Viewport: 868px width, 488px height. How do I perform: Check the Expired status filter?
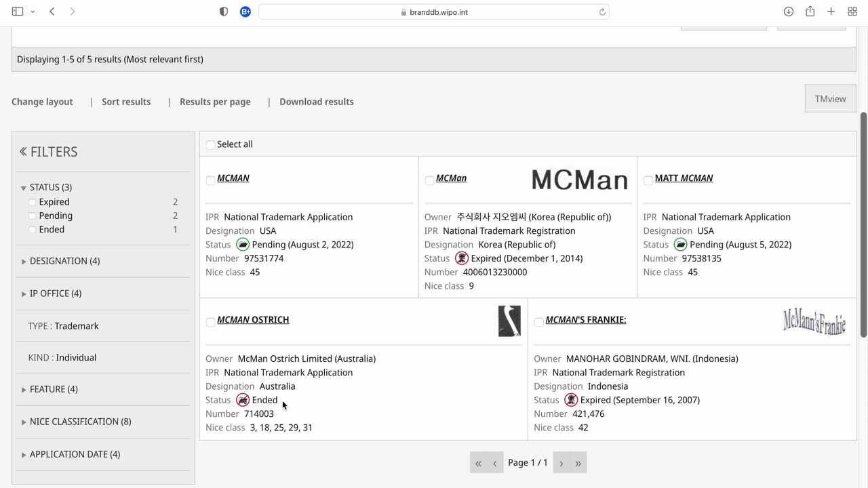32,202
